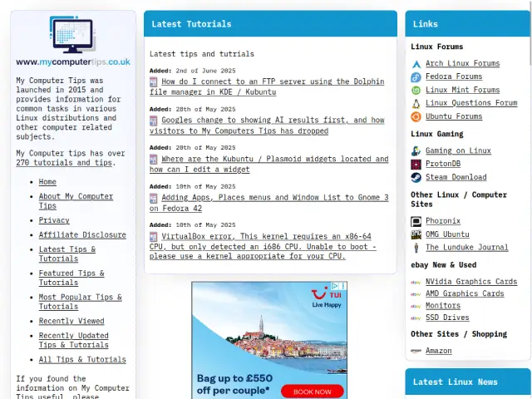Open SSD Drives ebay link

(x=447, y=318)
